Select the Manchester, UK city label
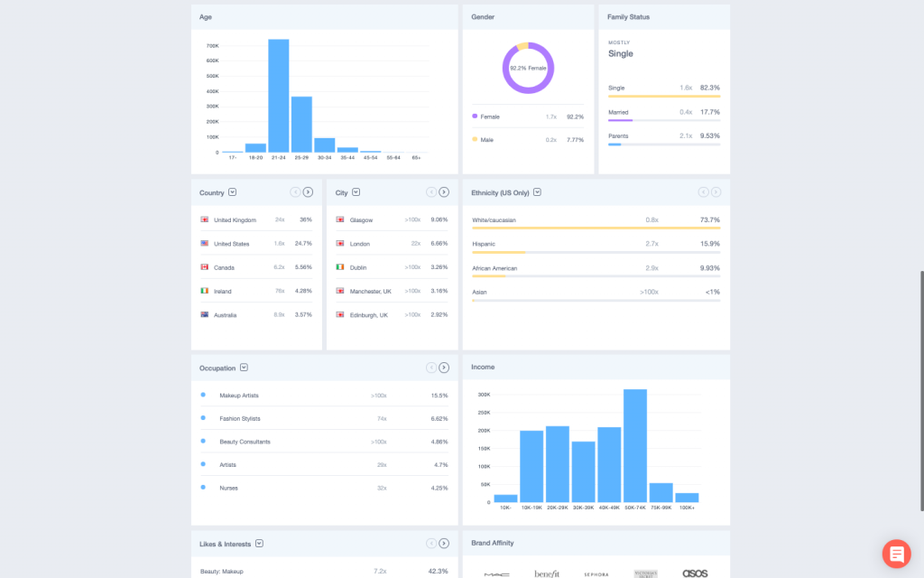Viewport: 924px width, 578px height. [371, 292]
